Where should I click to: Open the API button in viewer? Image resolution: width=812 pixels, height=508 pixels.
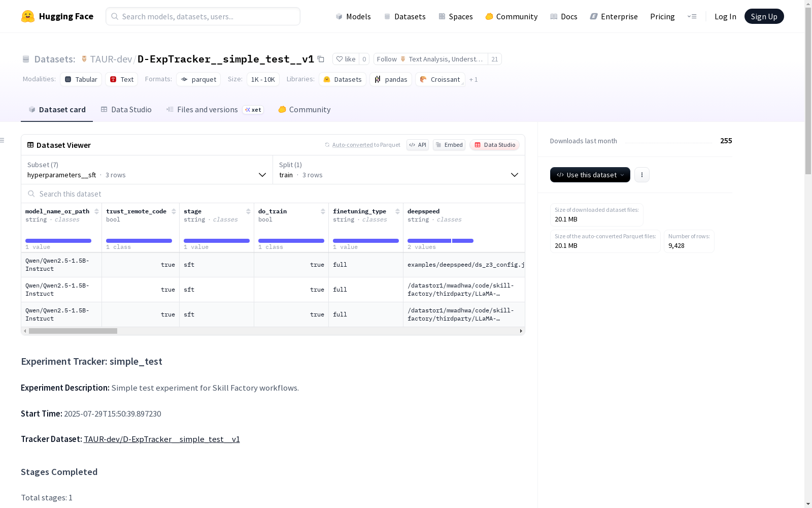418,145
